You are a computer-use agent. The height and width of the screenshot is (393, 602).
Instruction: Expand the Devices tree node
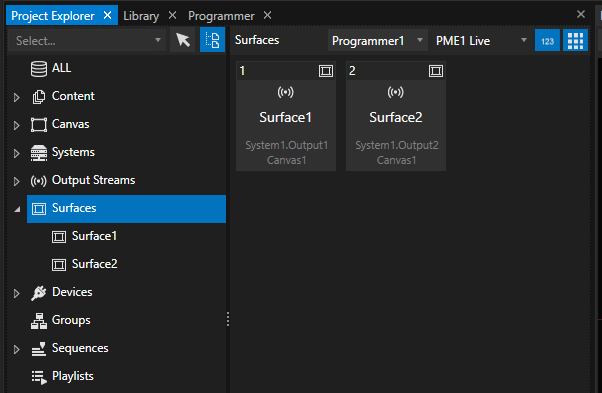coord(17,294)
